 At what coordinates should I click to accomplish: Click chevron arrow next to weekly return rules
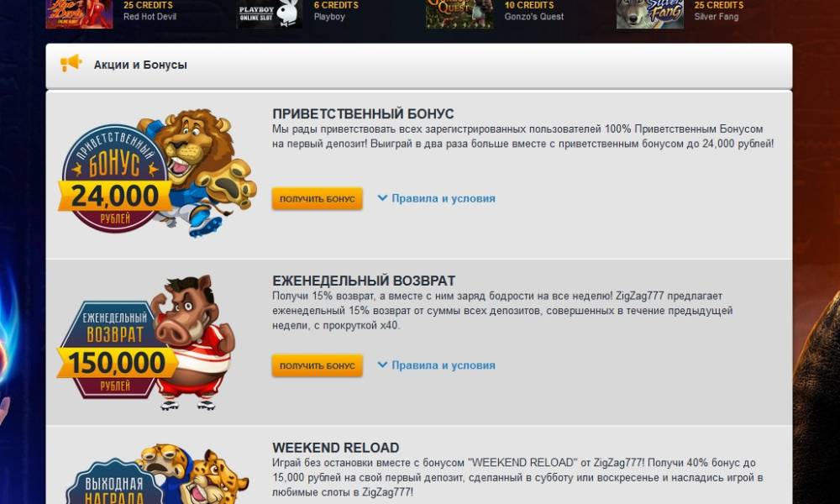coord(382,365)
